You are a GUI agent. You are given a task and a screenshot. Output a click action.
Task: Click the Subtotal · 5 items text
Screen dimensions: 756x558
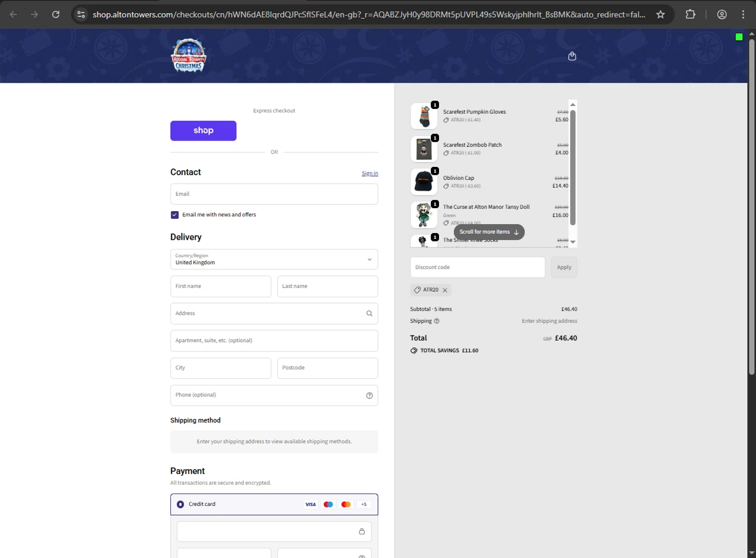coord(431,309)
